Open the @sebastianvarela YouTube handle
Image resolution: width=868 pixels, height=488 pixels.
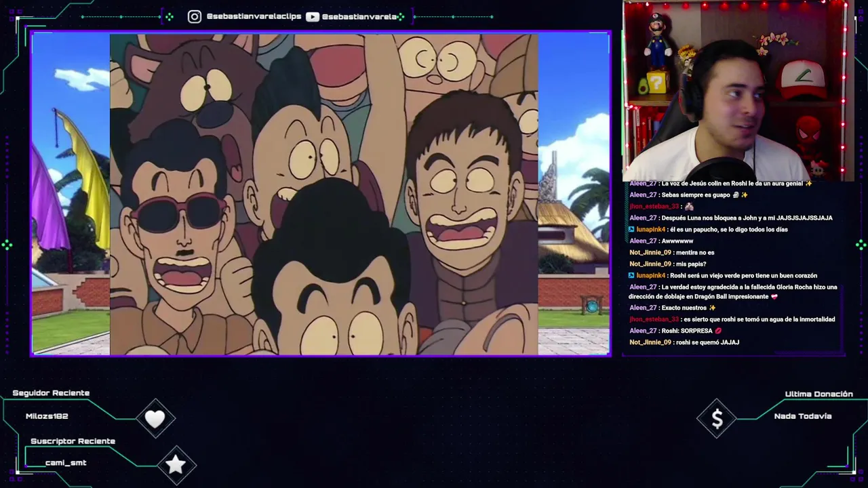[359, 16]
